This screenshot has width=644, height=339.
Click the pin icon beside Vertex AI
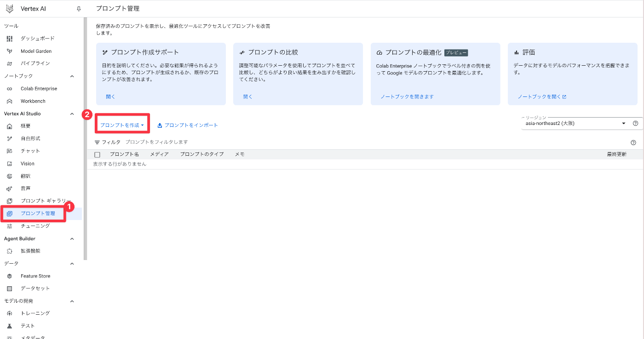pyautogui.click(x=79, y=9)
